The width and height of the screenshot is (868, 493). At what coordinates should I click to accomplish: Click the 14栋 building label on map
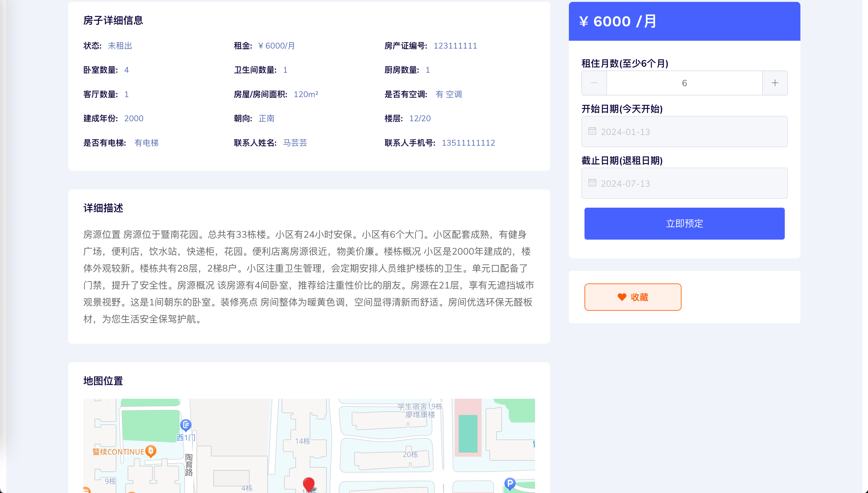[x=302, y=441]
